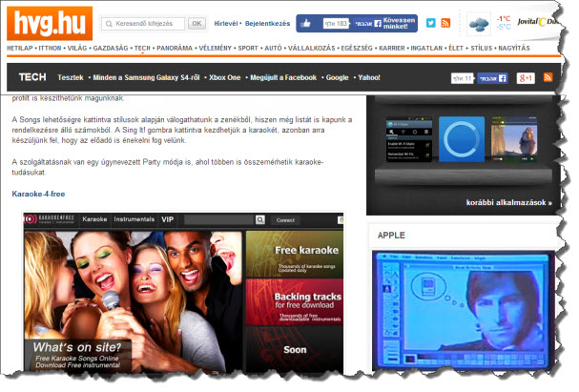Viewport: 579px width, 392px height.
Task: Click the Backing tracks tile
Action: coord(295,302)
